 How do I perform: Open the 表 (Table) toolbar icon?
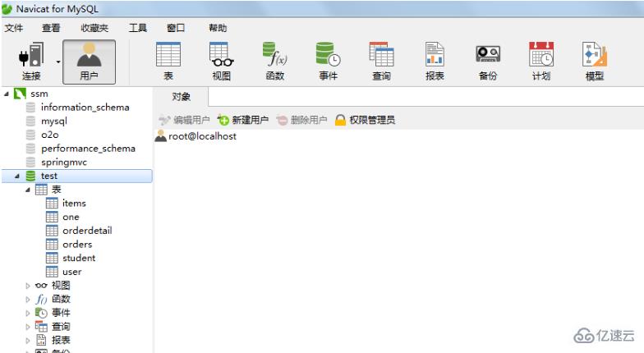pyautogui.click(x=168, y=61)
